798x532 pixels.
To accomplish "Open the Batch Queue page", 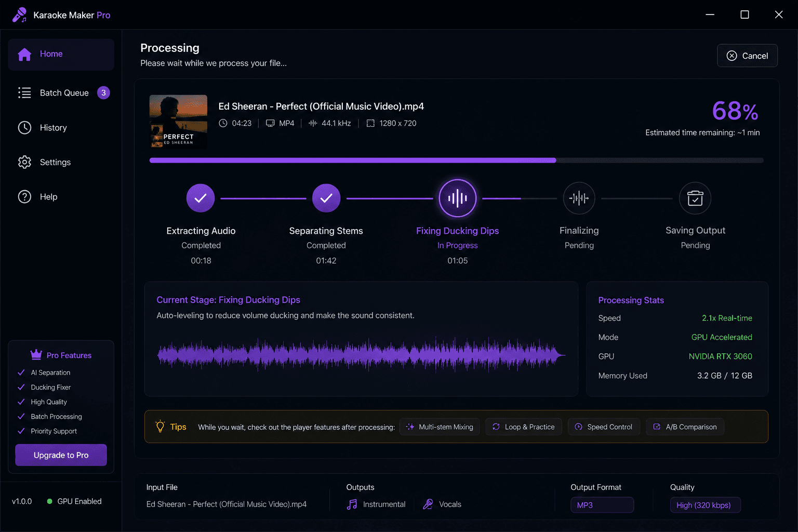I will 61,93.
